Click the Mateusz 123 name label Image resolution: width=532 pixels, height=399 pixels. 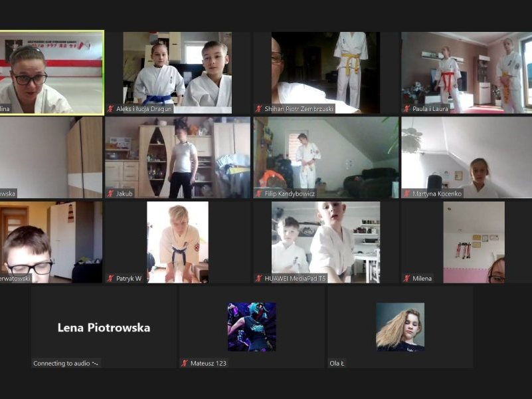[209, 363]
